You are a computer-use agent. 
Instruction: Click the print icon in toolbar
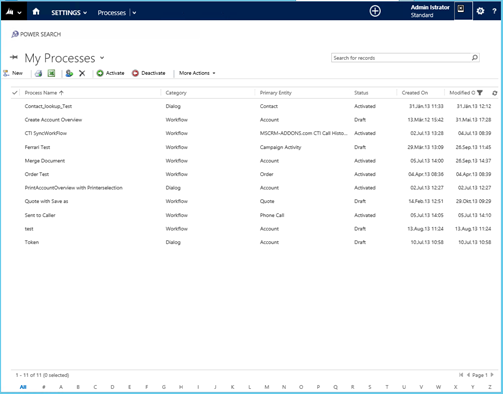tap(38, 73)
